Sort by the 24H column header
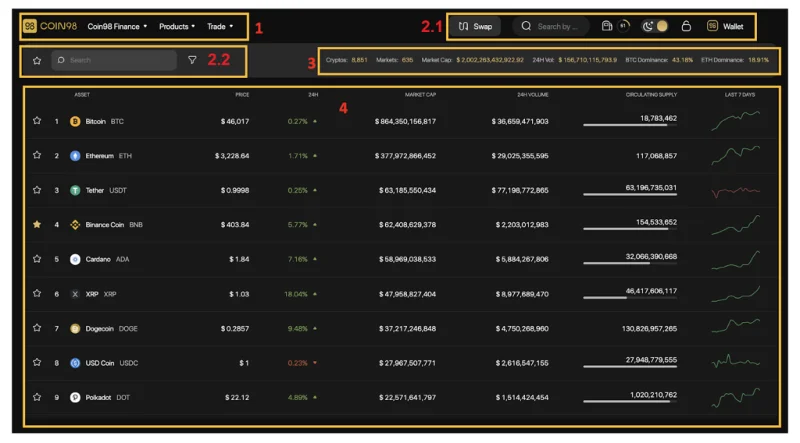The width and height of the screenshot is (800, 443). tap(313, 94)
